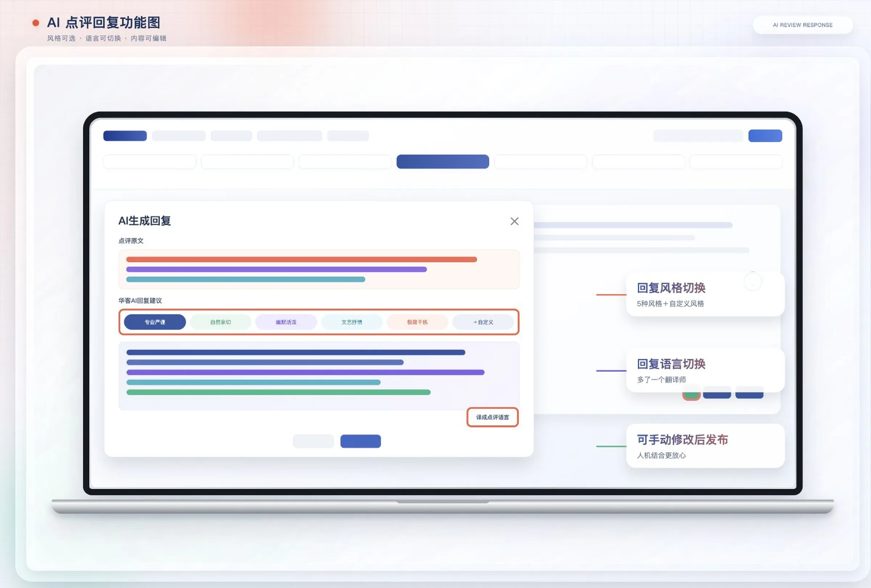Add a custom style via +自定义
Screen dimensions: 871x588
pos(483,322)
